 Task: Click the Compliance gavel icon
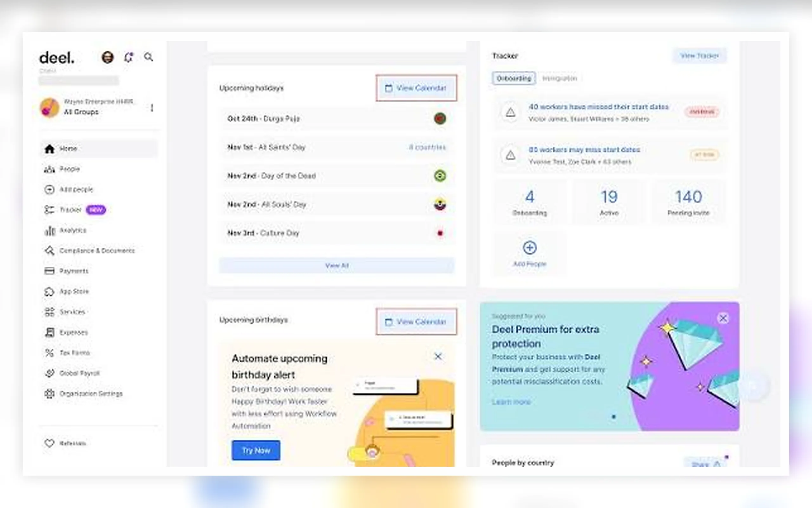49,251
